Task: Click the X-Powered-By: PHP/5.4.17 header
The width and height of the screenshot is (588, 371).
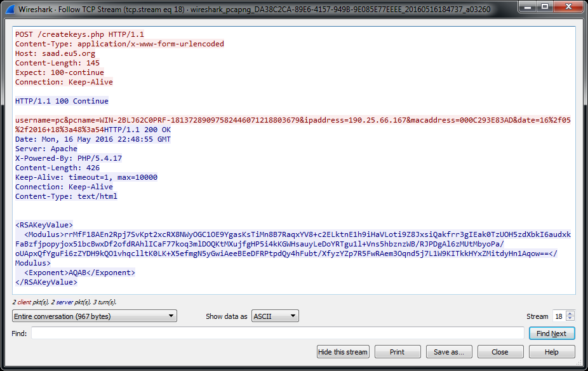Action: [x=69, y=158]
